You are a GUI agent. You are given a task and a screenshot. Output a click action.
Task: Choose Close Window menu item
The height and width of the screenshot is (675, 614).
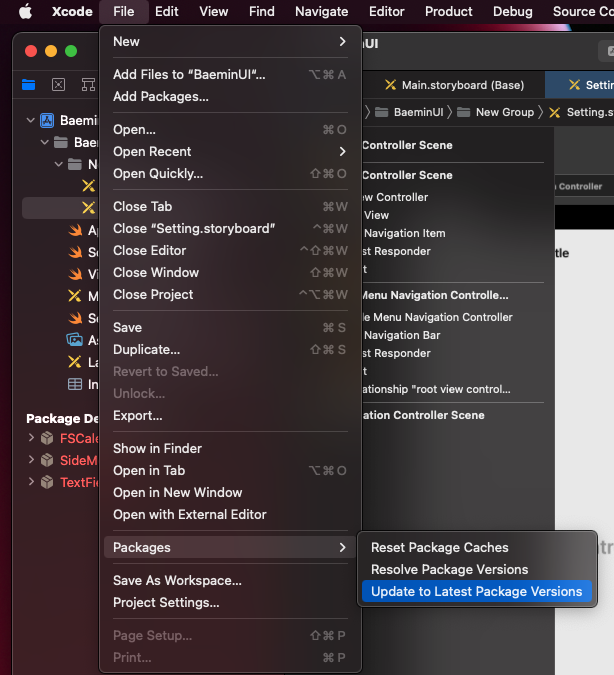pyautogui.click(x=230, y=272)
